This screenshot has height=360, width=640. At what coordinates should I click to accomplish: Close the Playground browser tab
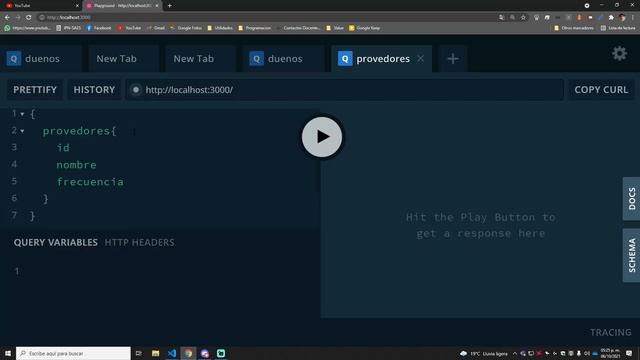pyautogui.click(x=157, y=6)
